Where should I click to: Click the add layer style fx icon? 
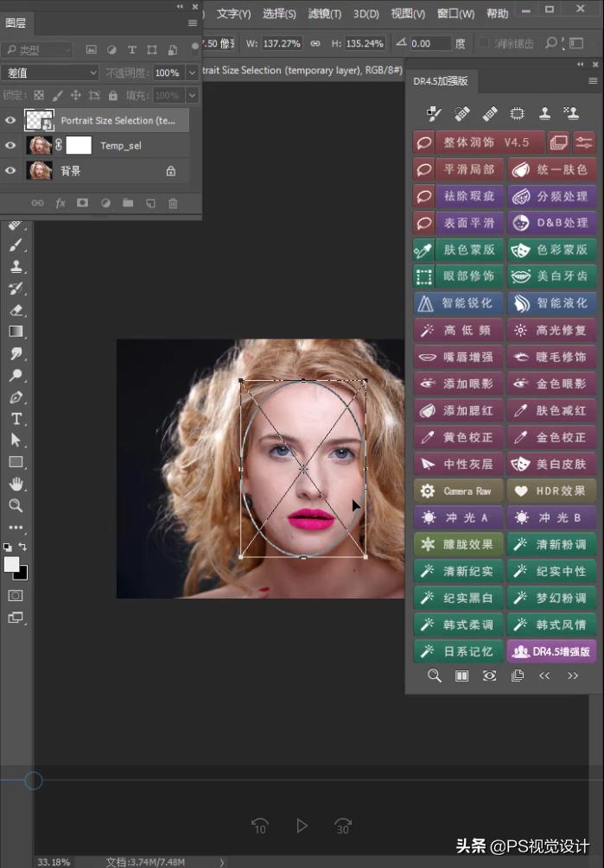(60, 203)
